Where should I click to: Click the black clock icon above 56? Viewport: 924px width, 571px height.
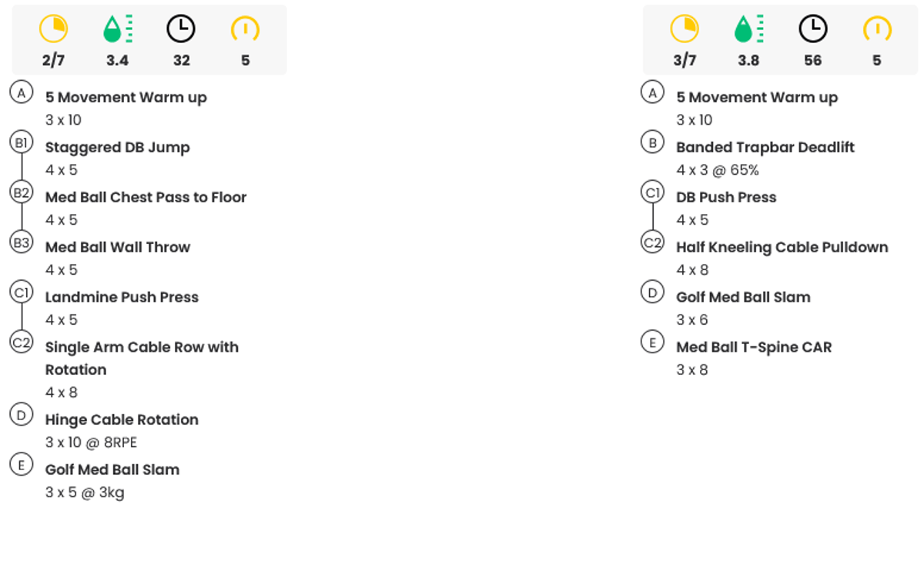812,30
